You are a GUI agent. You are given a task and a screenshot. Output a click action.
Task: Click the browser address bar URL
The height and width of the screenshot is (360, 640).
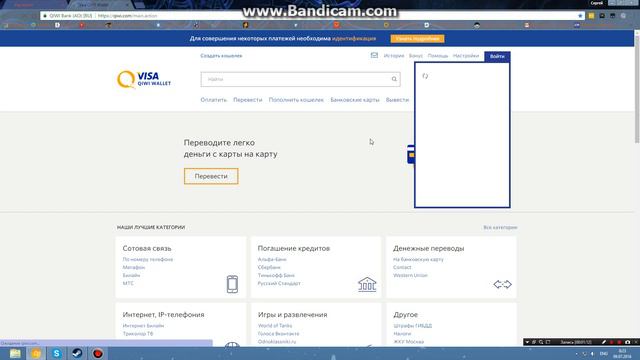point(127,16)
